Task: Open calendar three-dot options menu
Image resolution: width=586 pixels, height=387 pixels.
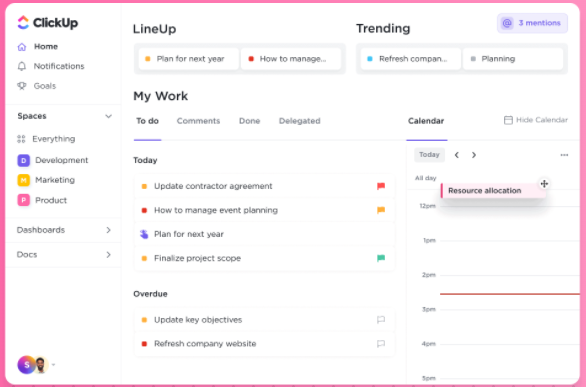Action: tap(564, 155)
